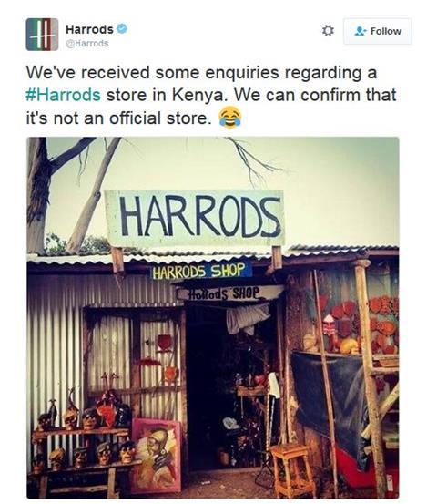Click the carved heads on the wooden shelf
The height and width of the screenshot is (504, 437).
coord(84,437)
